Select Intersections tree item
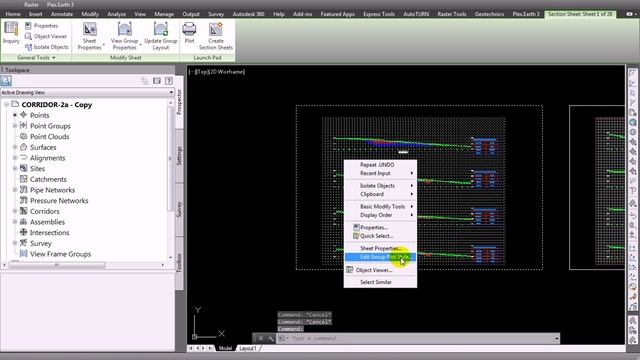640x360 pixels. pyautogui.click(x=49, y=233)
